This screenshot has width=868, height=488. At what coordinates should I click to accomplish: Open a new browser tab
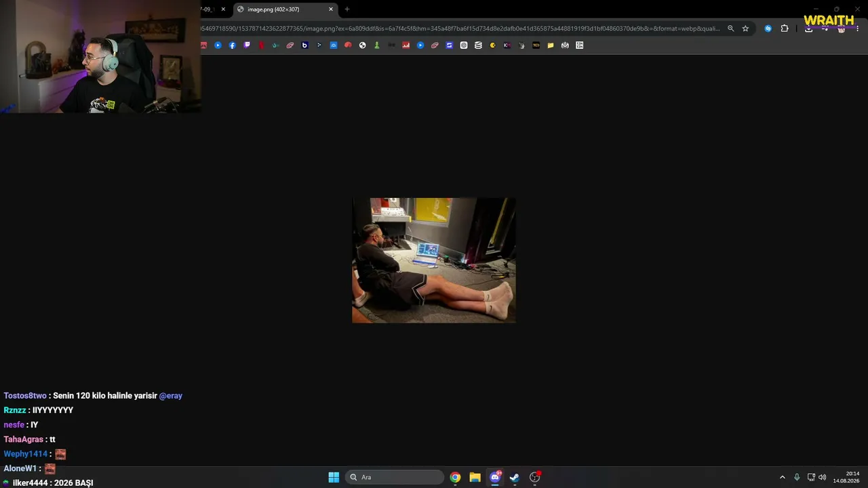pos(347,9)
